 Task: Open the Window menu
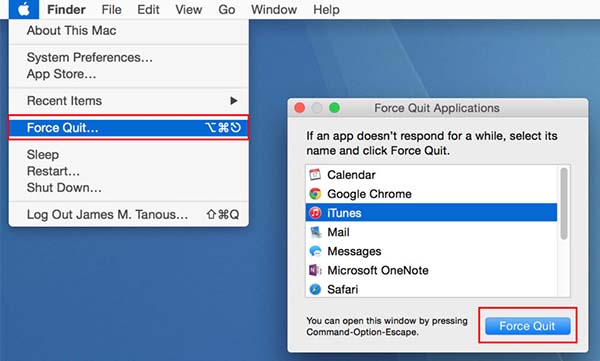point(274,9)
